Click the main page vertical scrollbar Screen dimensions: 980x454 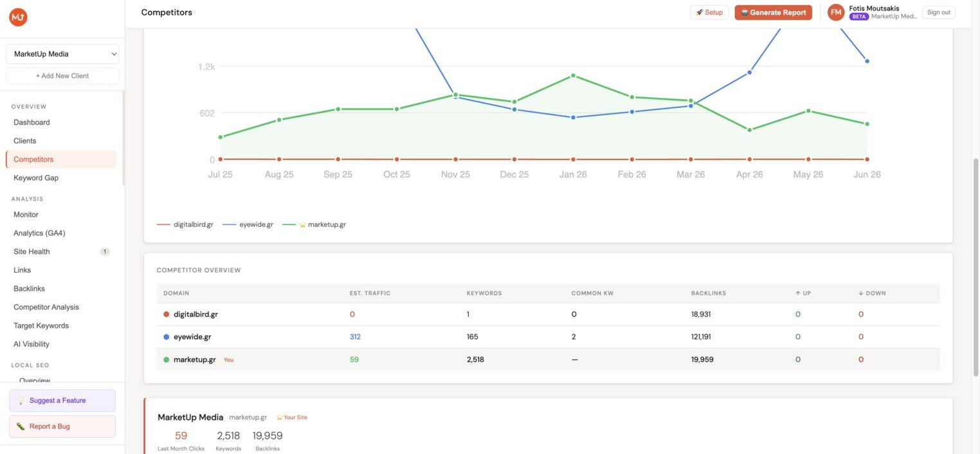[x=975, y=267]
